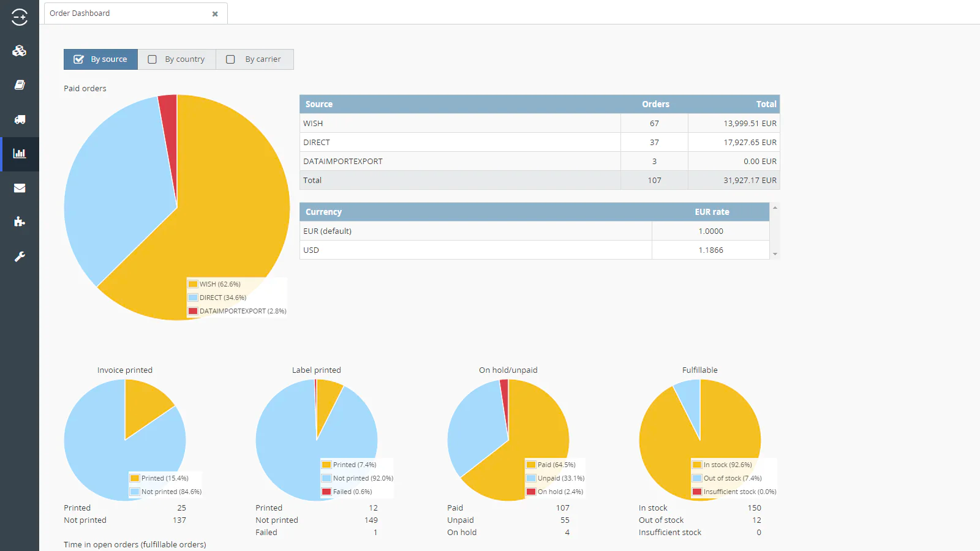Click the Total column header

(x=734, y=104)
